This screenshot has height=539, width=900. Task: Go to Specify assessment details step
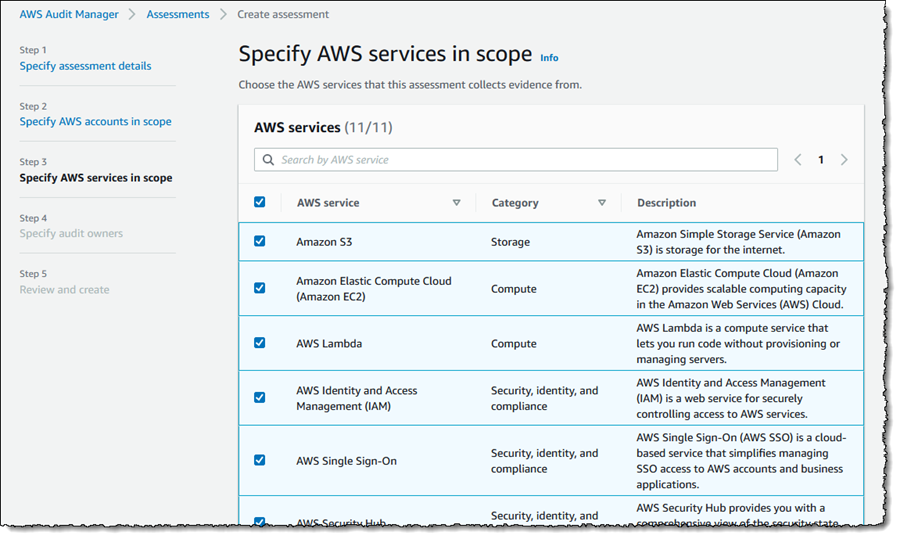coord(86,66)
